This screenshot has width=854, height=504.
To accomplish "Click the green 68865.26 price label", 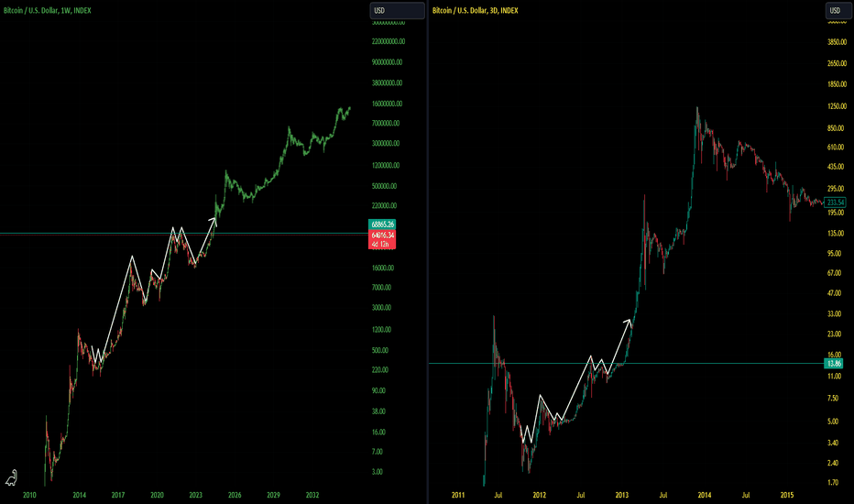I will (382, 225).
